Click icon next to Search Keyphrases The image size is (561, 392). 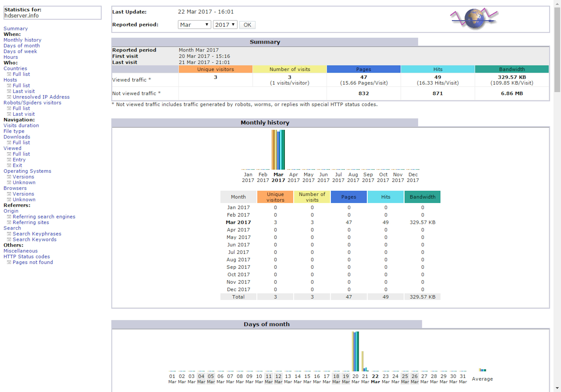click(9, 234)
